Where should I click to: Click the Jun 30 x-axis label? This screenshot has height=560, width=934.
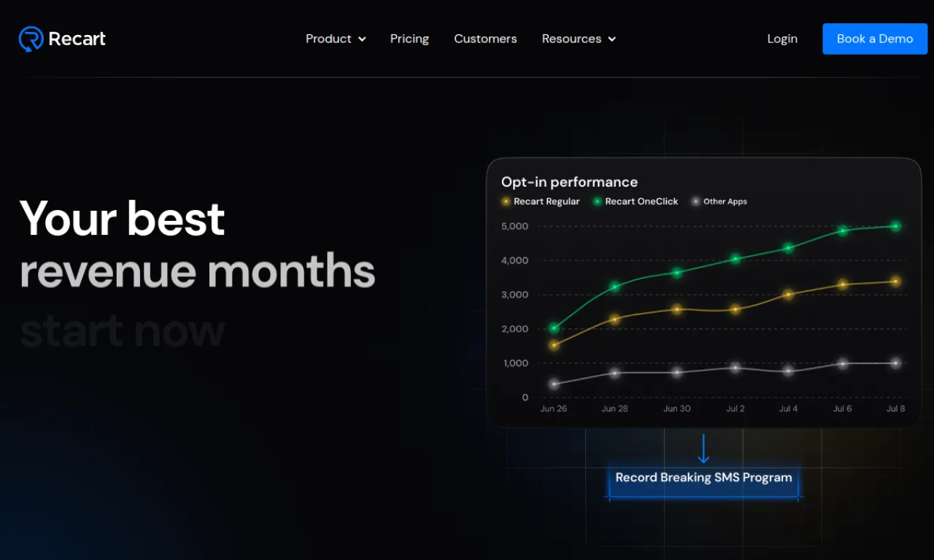(x=676, y=408)
